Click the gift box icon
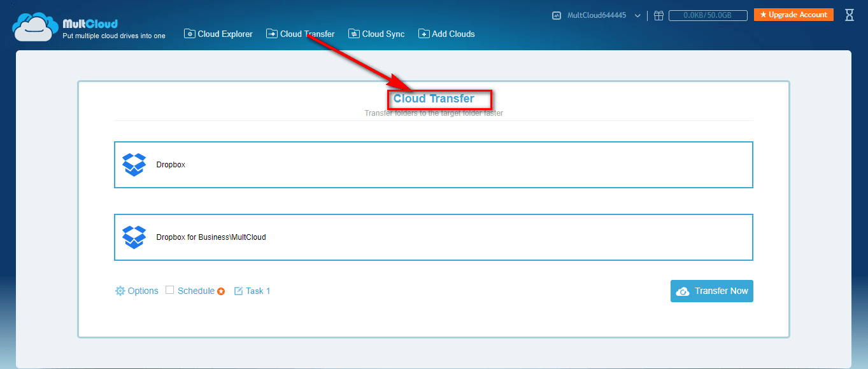Screen dimensions: 868x369 [659, 15]
